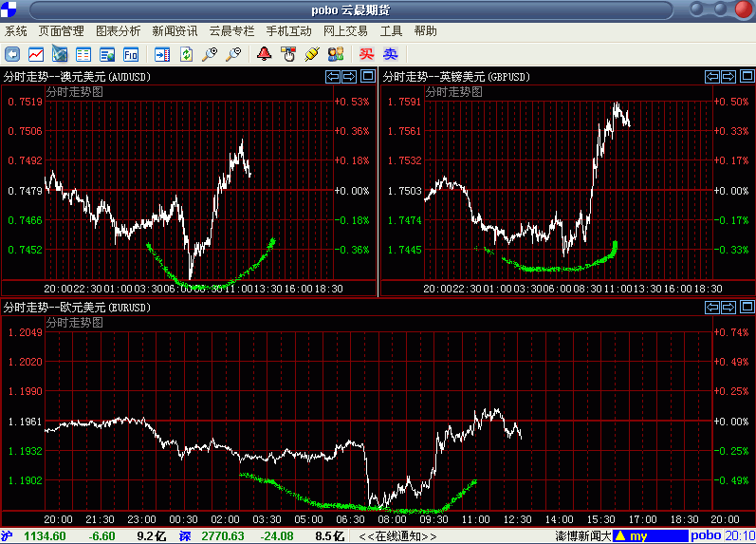The image size is (756, 544).
Task: Click the Shenzhen index value 2770.63
Action: point(223,536)
